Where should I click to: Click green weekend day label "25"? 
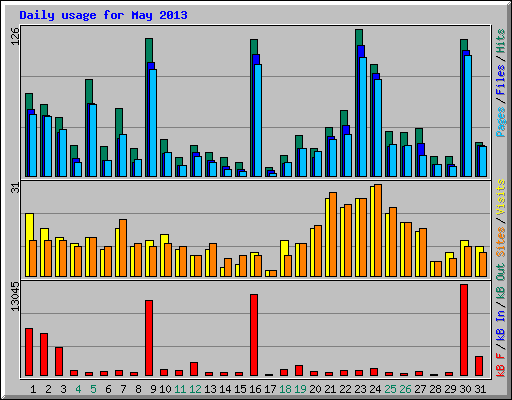click(x=390, y=389)
